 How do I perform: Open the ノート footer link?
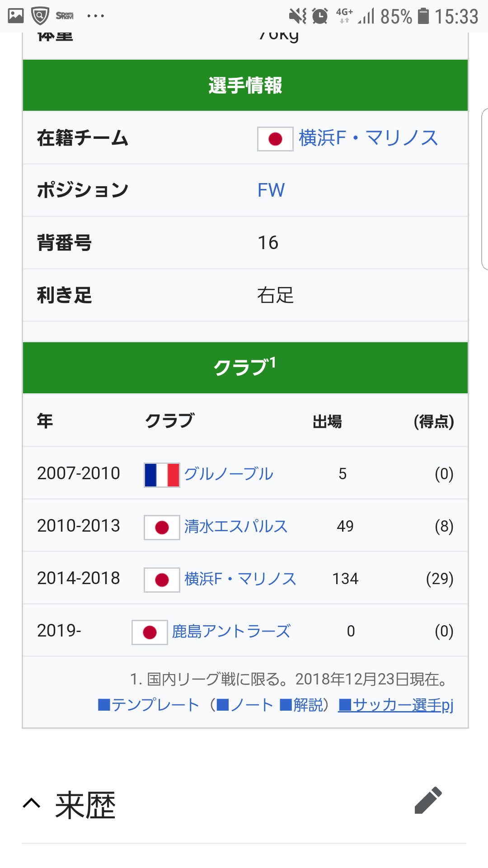point(245,705)
